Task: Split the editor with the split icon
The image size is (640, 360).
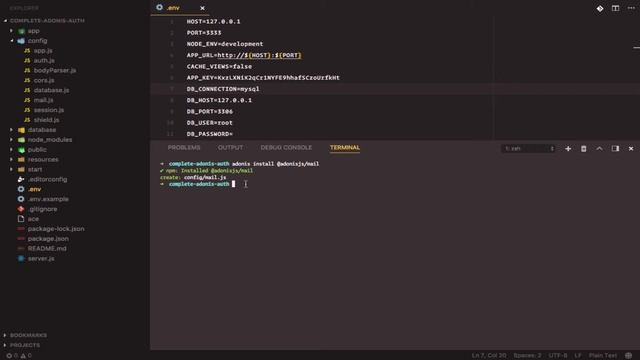Action: coord(615,8)
